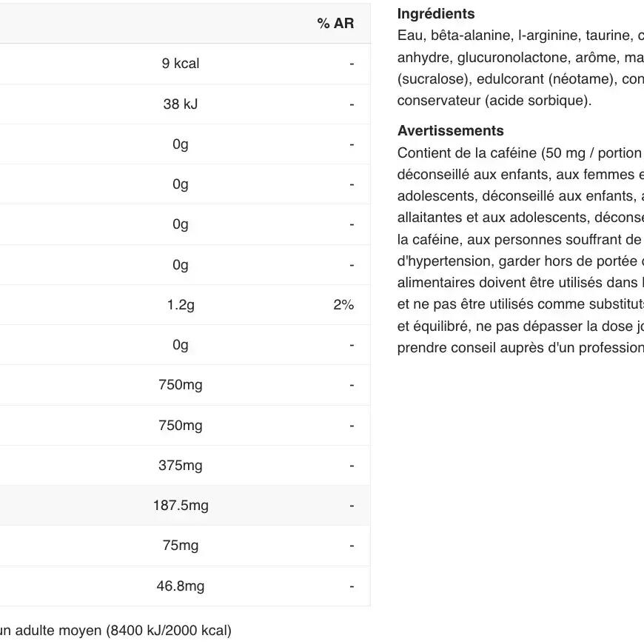Click the 2% AR value

[x=343, y=305]
